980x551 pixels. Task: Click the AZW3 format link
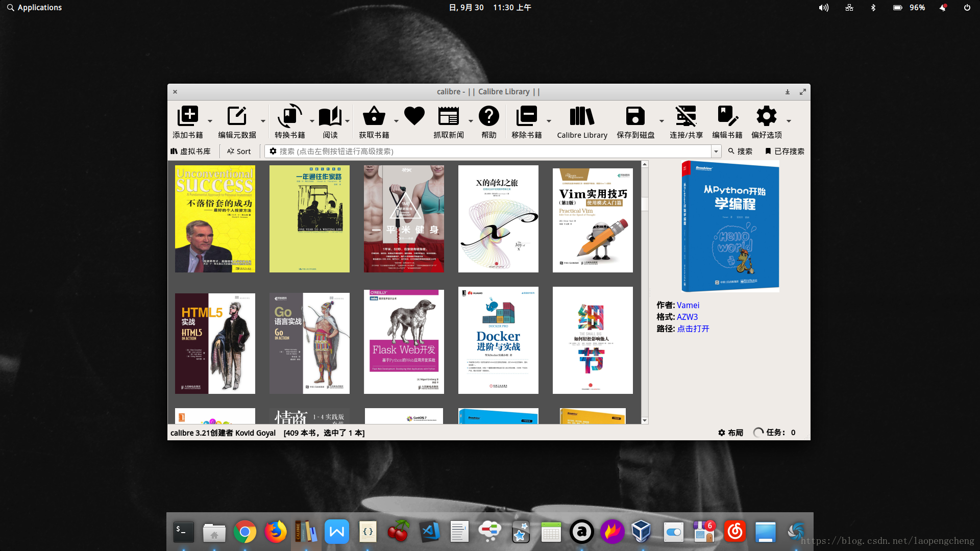coord(687,317)
